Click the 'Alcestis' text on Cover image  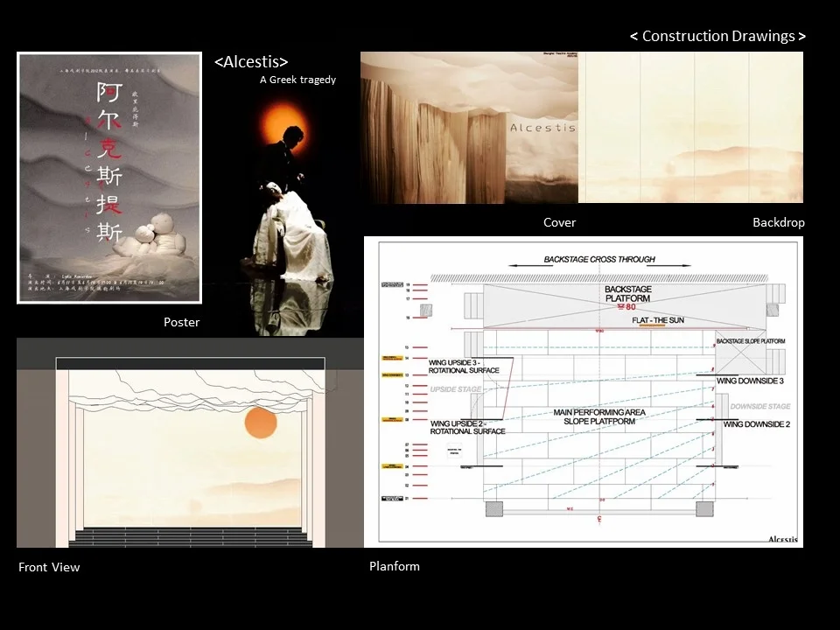tap(542, 128)
